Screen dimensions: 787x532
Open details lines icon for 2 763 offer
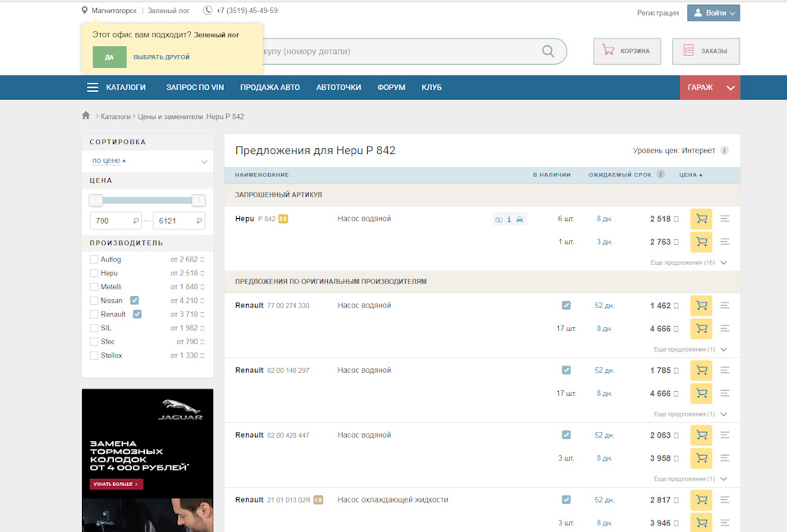pos(725,242)
